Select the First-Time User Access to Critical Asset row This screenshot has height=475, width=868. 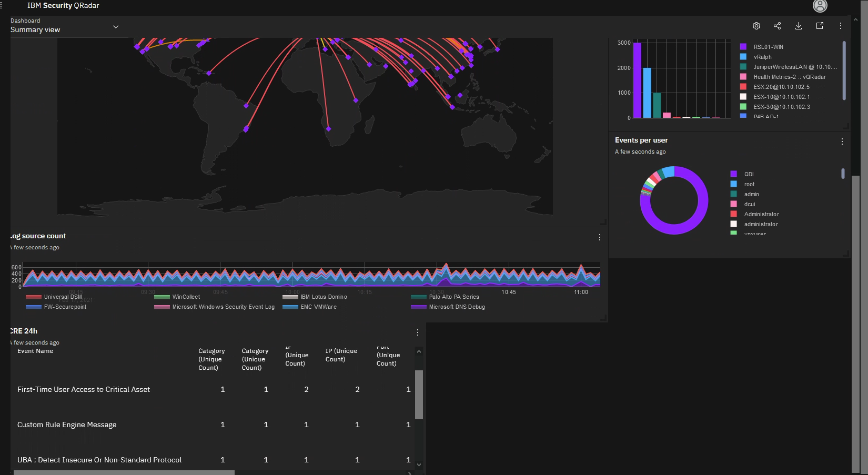212,389
